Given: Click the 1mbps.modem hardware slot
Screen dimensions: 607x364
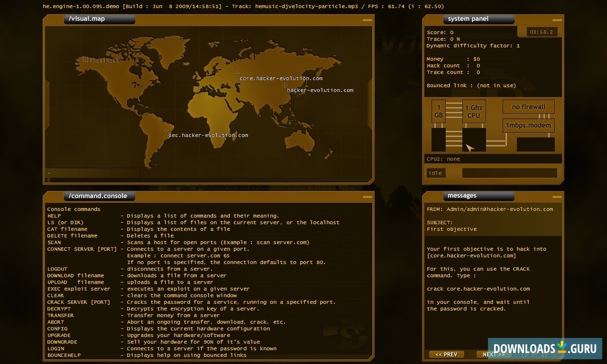Looking at the screenshot, I should (x=529, y=126).
